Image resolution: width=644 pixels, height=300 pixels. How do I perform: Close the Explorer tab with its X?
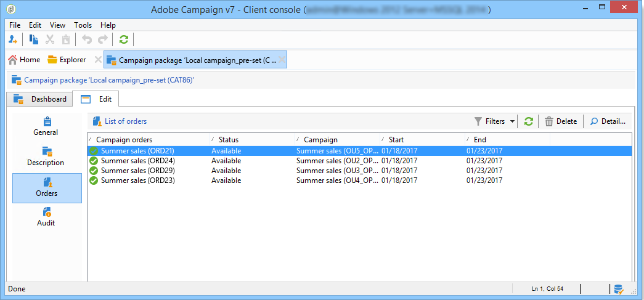98,60
